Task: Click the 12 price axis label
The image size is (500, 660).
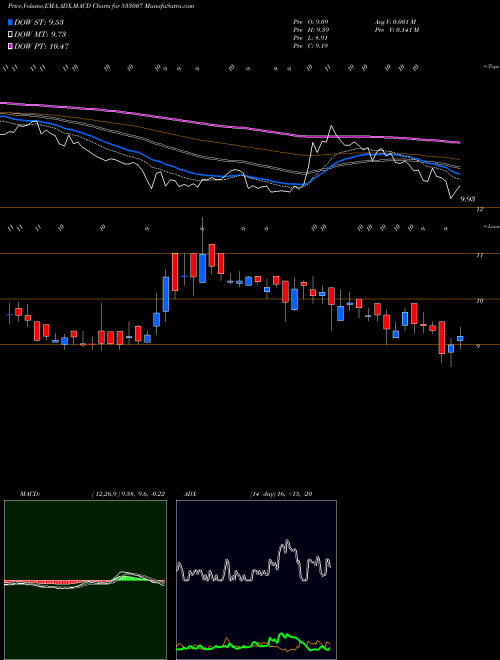Action: pyautogui.click(x=479, y=209)
